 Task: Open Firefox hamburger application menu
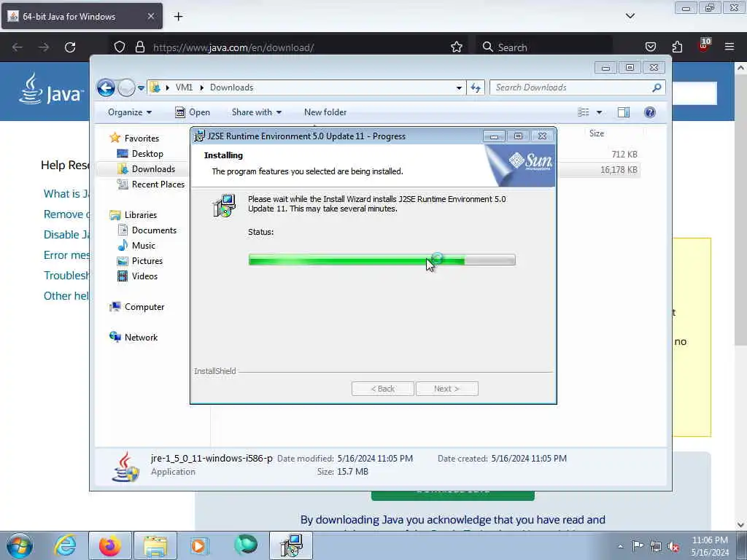pos(729,47)
